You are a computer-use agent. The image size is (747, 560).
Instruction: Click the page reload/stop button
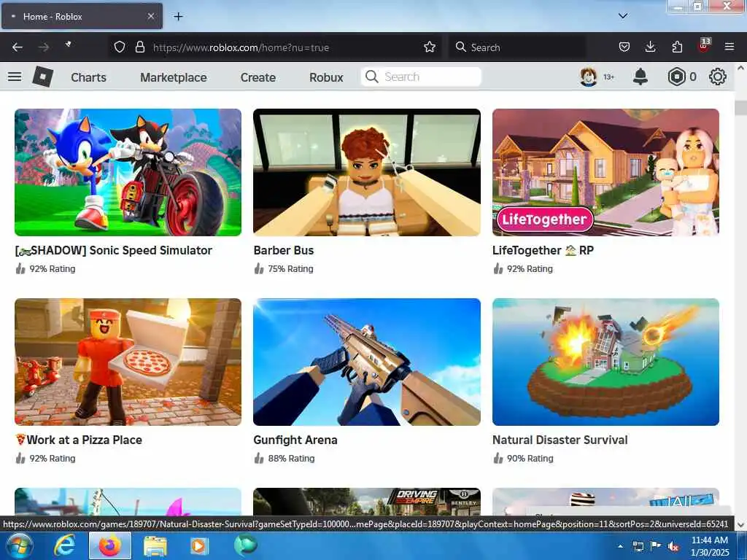click(69, 44)
